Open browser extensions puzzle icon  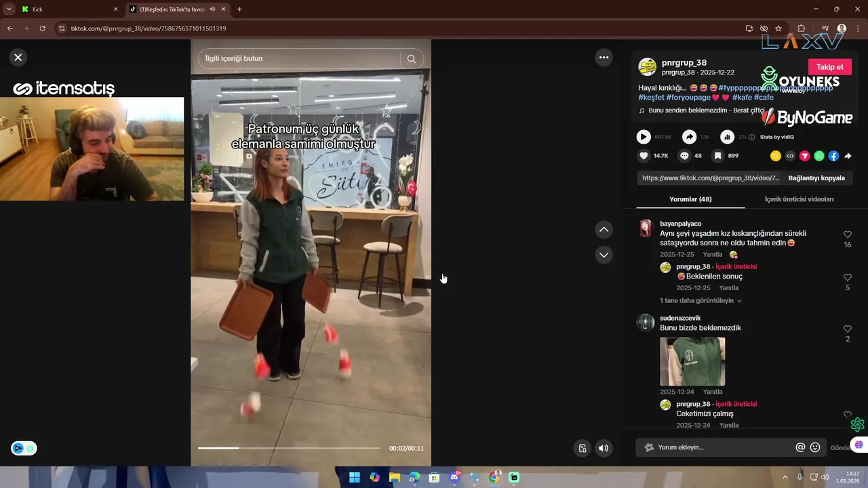[x=801, y=28]
